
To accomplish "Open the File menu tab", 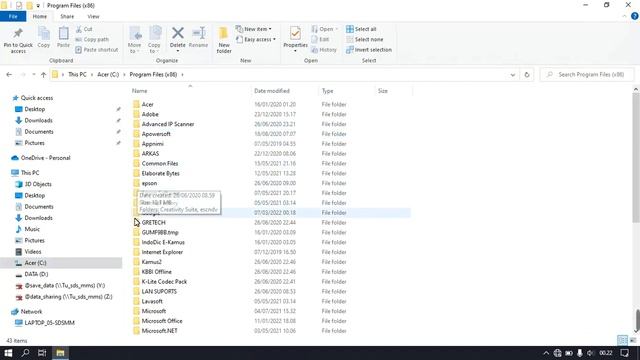I will 13,16.
